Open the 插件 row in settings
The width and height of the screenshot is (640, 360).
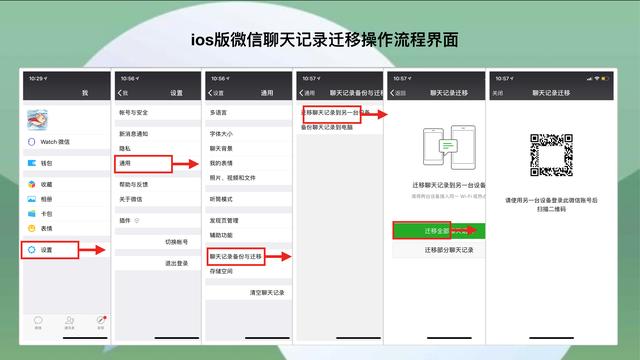coord(158,220)
